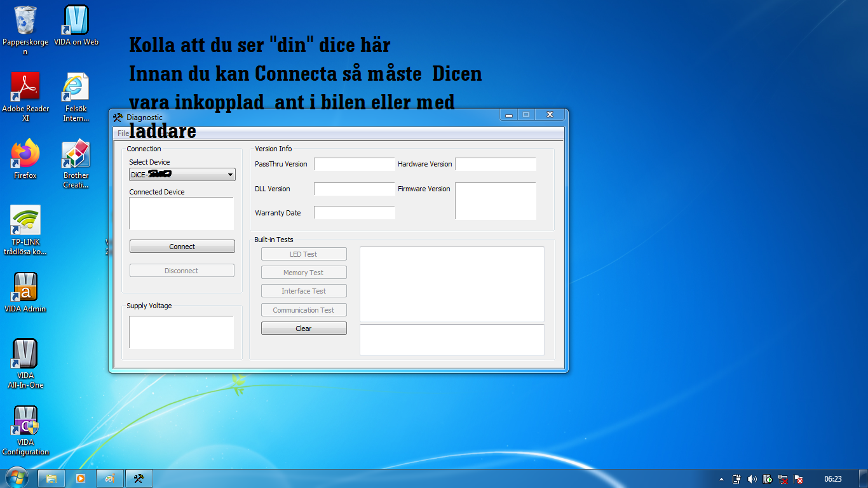Open the VIDA Configuration desktop shortcut

[25, 430]
